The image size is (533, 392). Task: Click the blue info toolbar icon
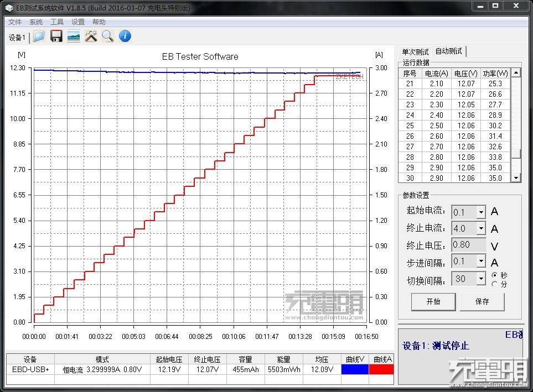125,36
